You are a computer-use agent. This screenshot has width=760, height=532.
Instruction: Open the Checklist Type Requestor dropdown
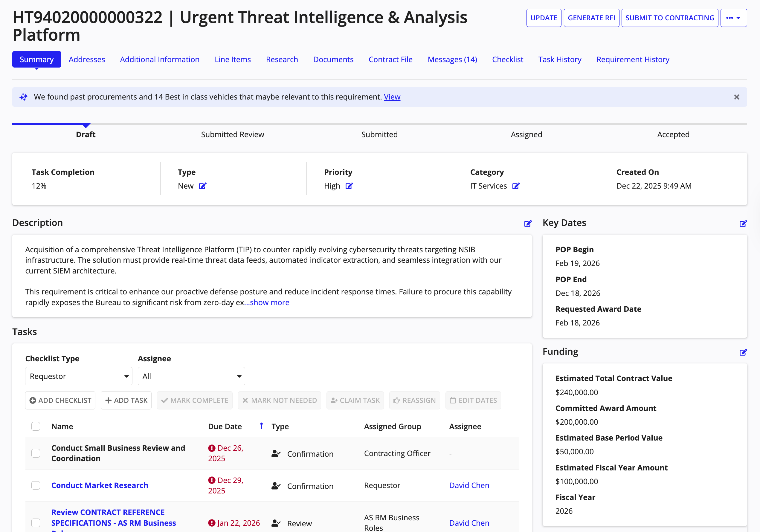79,376
